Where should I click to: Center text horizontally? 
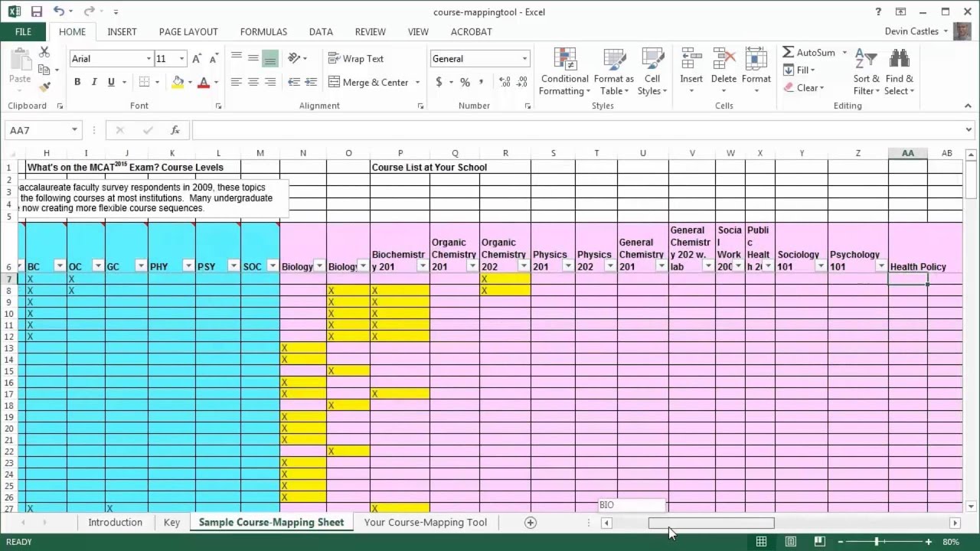[253, 82]
